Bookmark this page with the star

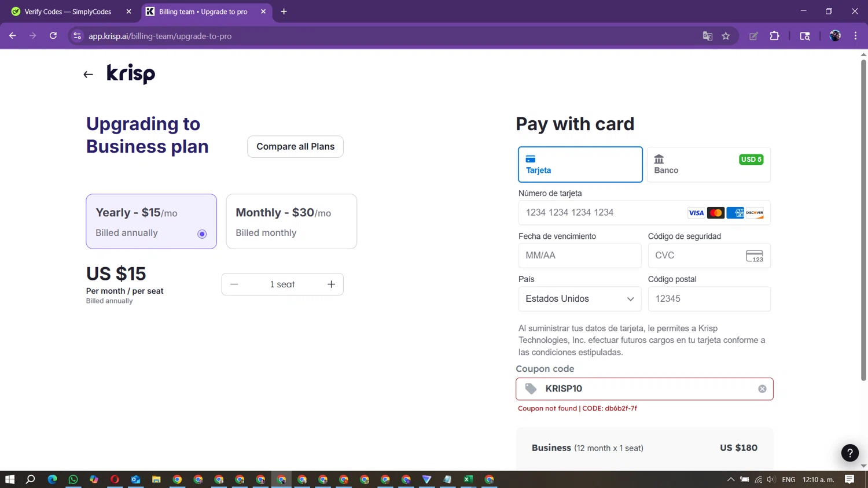click(x=726, y=36)
